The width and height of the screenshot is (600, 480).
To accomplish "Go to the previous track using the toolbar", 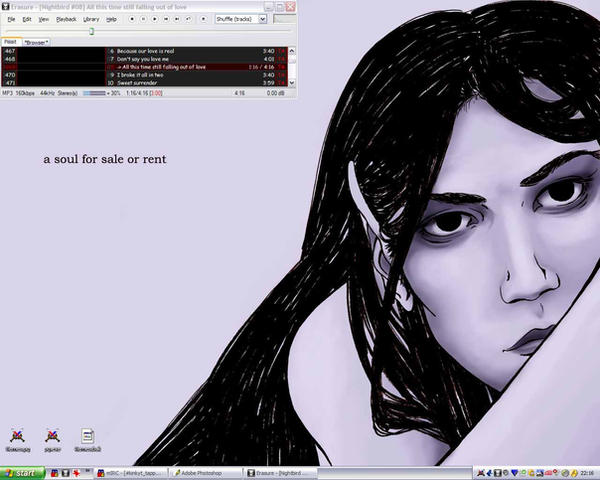I will pos(166,19).
